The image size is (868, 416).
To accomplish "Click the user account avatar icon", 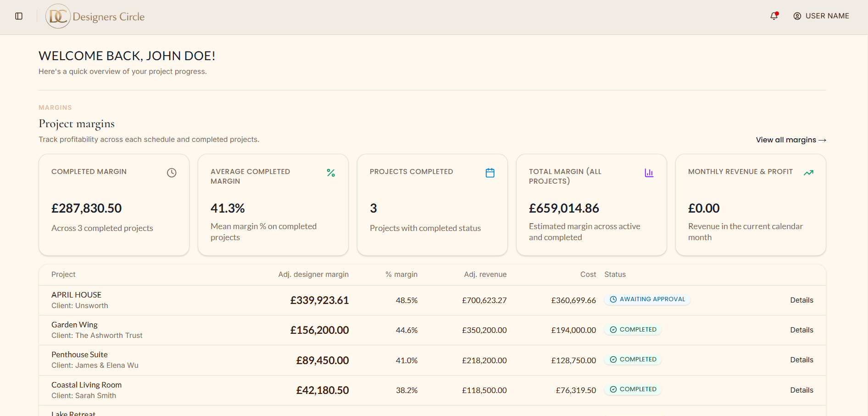I will (x=797, y=16).
